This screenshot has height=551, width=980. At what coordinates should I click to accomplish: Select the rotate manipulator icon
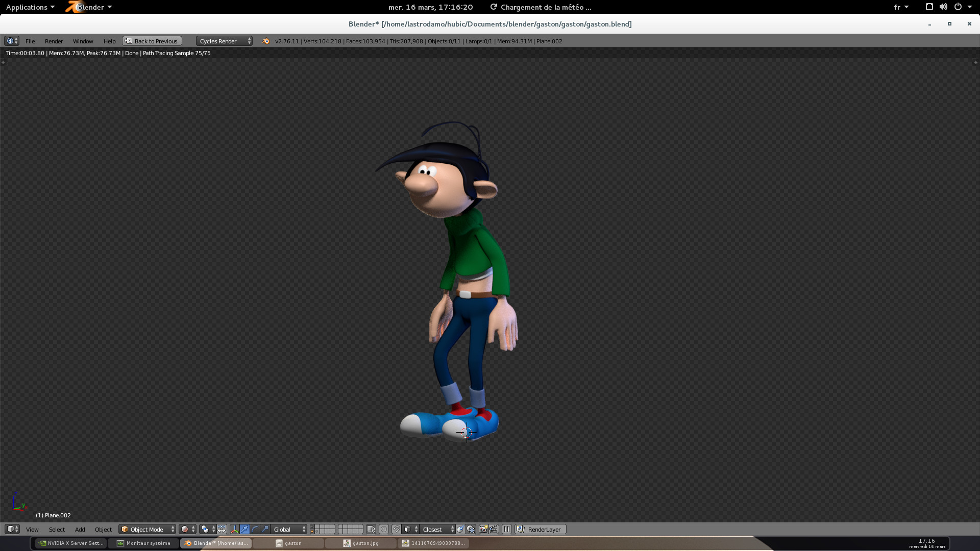255,529
